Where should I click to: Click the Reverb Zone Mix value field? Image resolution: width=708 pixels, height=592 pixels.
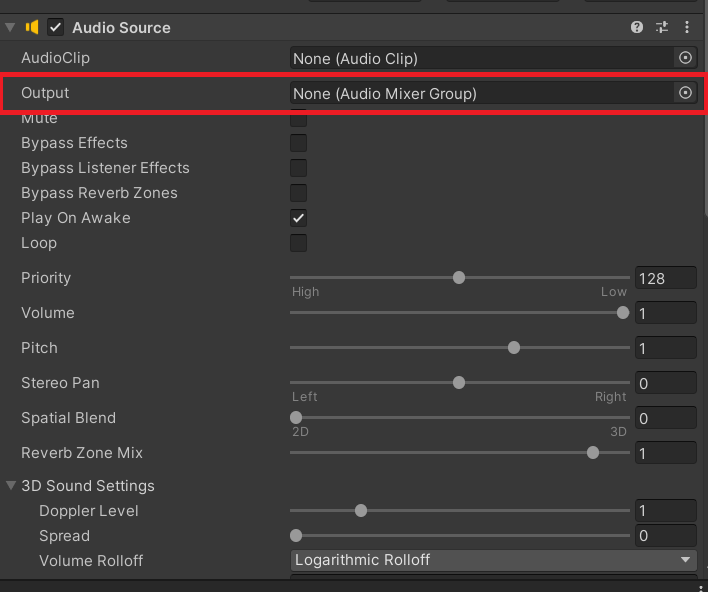click(x=666, y=452)
